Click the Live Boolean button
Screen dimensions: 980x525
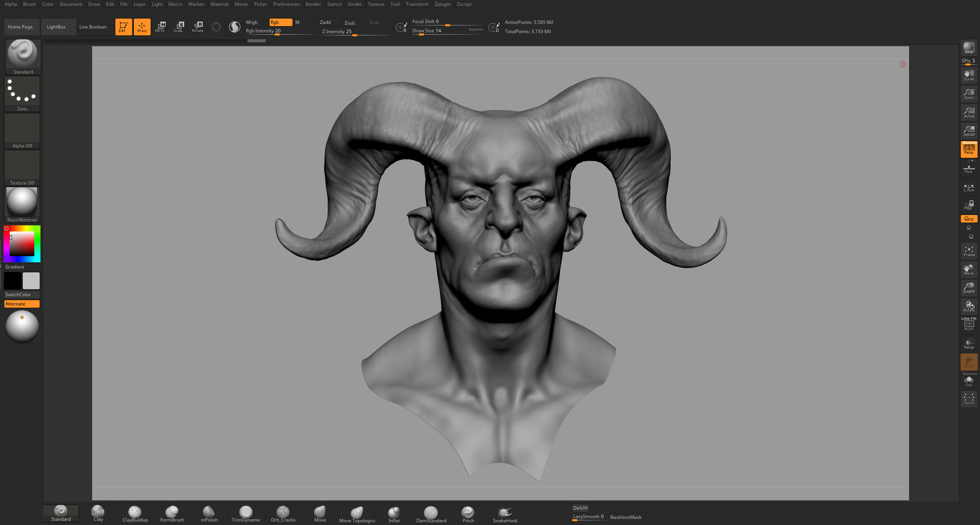coord(94,27)
